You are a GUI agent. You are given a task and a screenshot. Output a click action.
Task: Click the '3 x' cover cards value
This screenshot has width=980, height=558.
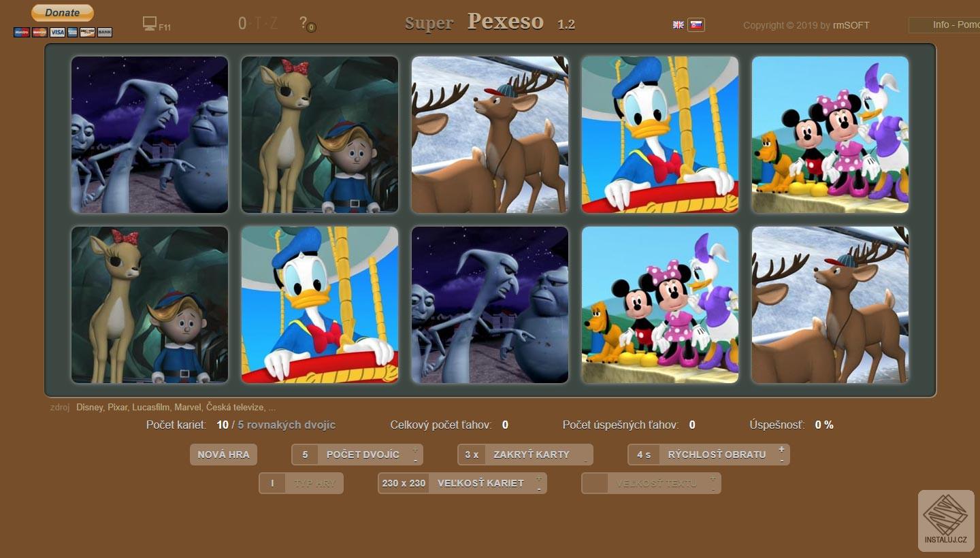pos(472,455)
